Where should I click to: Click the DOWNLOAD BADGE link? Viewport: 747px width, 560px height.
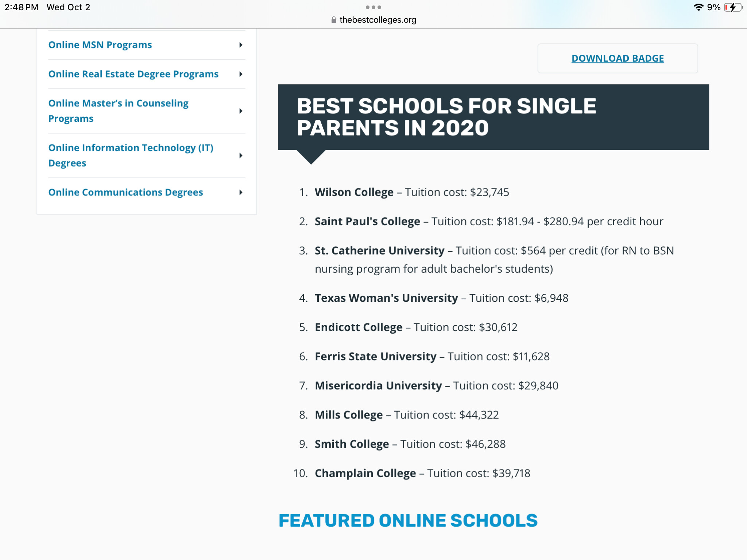click(x=618, y=58)
